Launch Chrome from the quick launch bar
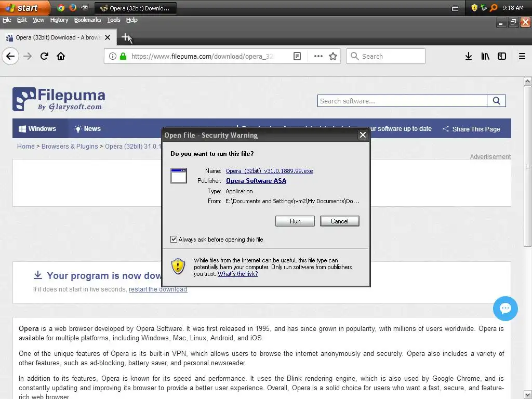The image size is (532, 399). (61, 8)
